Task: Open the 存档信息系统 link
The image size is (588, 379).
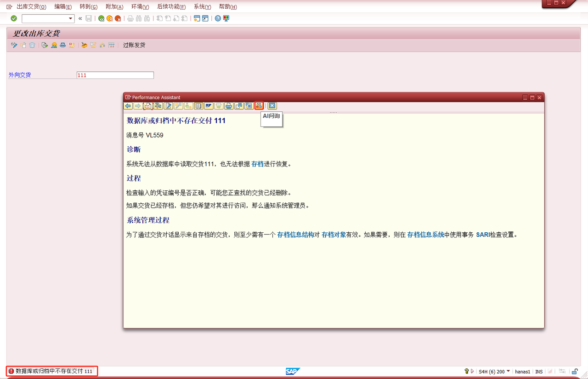Action: pos(426,235)
